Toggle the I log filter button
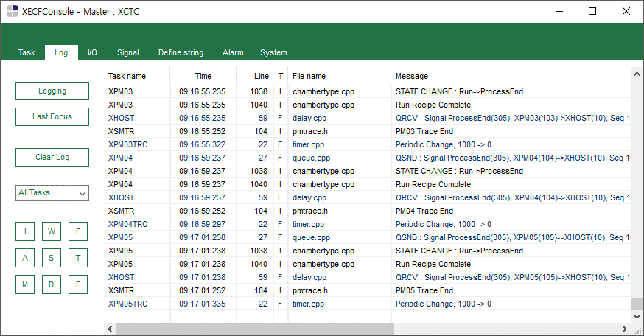The image size is (644, 336). point(25,231)
